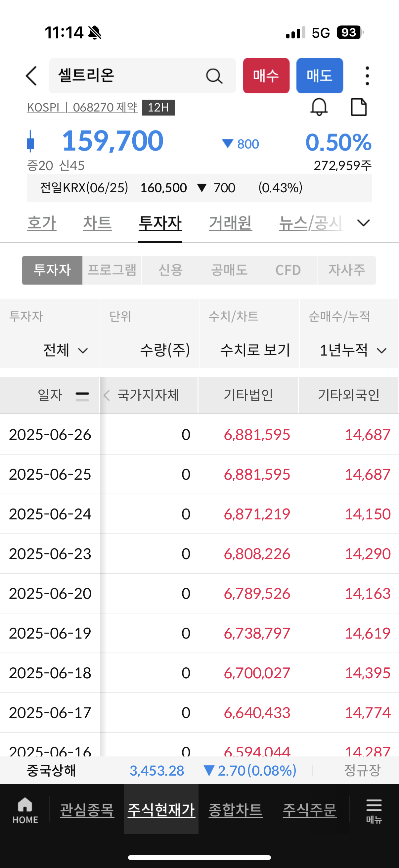The image size is (399, 868).
Task: Open the memo document icon
Action: [x=359, y=107]
